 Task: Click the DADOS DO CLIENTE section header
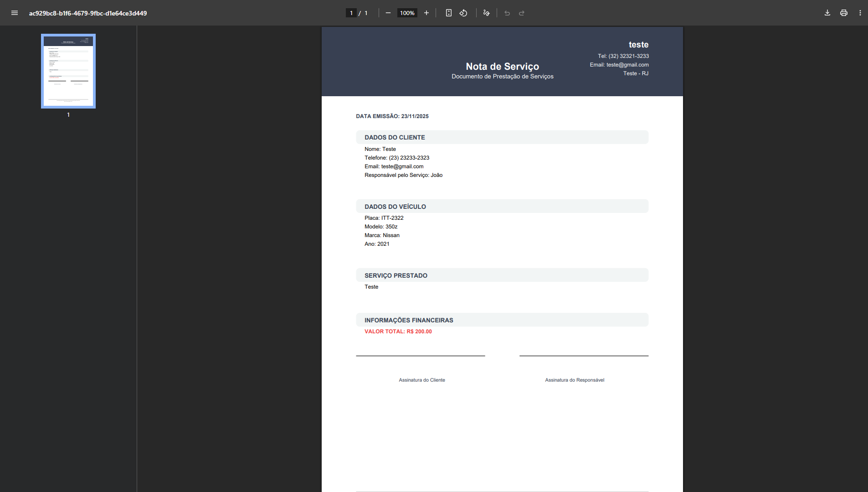395,137
